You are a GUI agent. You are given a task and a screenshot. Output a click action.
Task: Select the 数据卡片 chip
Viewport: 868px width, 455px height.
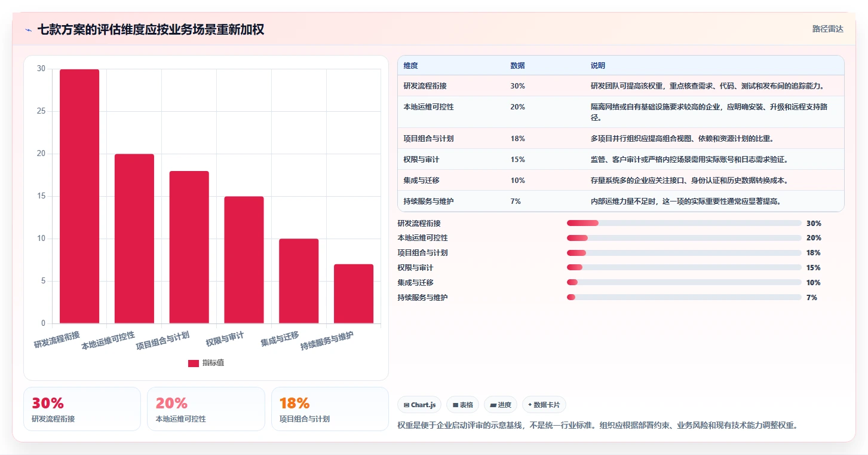coord(544,405)
